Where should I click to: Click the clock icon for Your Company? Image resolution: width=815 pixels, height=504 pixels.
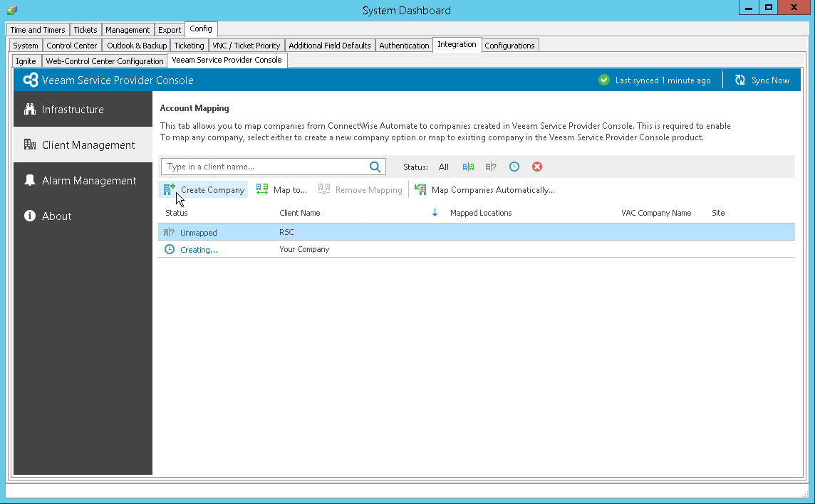[x=170, y=249]
